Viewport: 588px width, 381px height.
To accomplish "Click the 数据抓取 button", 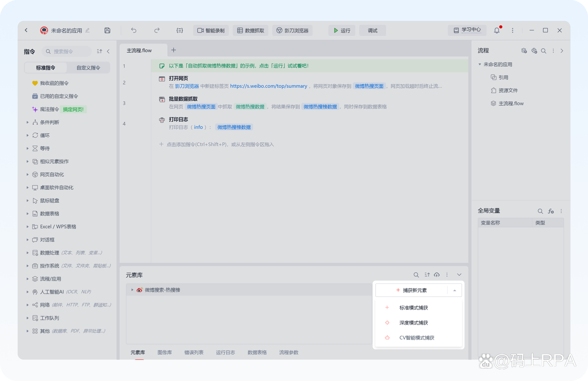I will pyautogui.click(x=250, y=30).
